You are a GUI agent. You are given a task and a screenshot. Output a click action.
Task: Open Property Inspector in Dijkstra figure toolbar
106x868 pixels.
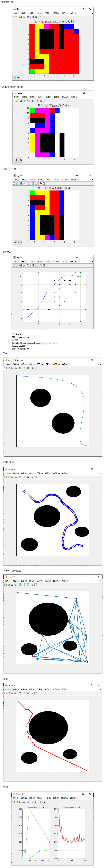click(44, 17)
